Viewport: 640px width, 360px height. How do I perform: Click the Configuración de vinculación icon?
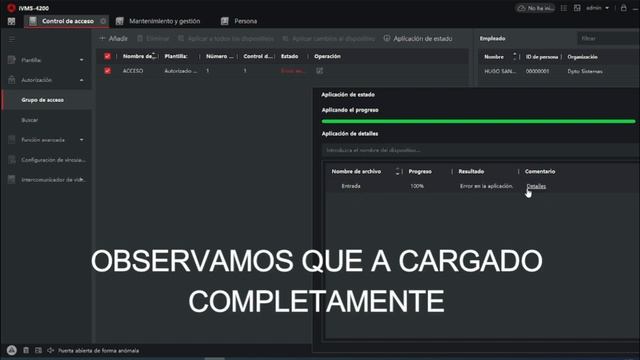(12, 160)
